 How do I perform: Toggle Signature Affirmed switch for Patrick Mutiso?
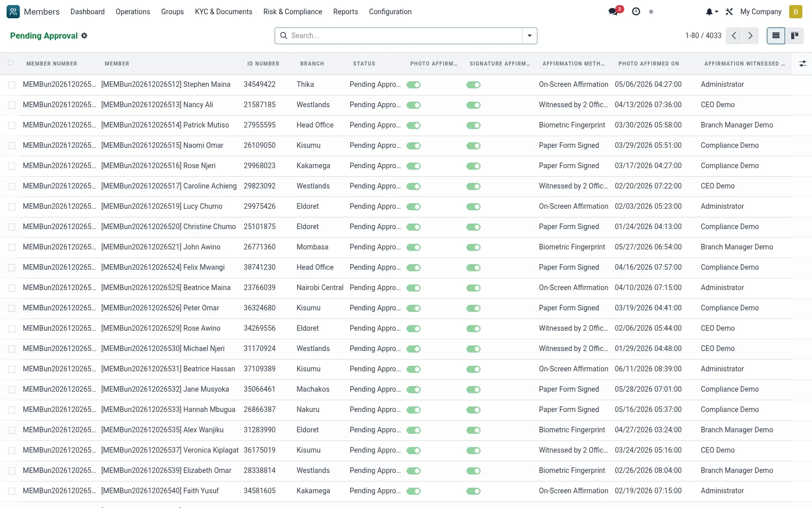pyautogui.click(x=473, y=125)
